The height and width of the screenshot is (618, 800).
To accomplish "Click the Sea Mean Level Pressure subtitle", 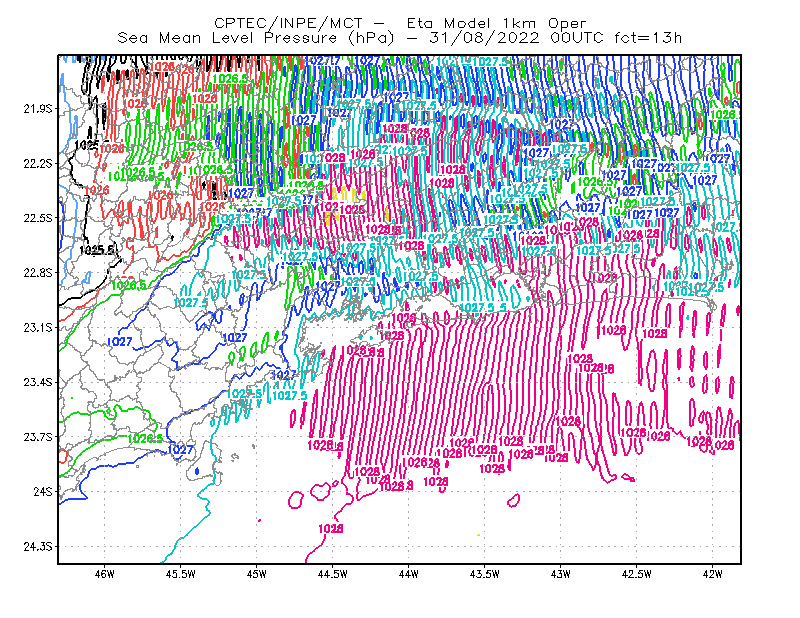I will (400, 38).
